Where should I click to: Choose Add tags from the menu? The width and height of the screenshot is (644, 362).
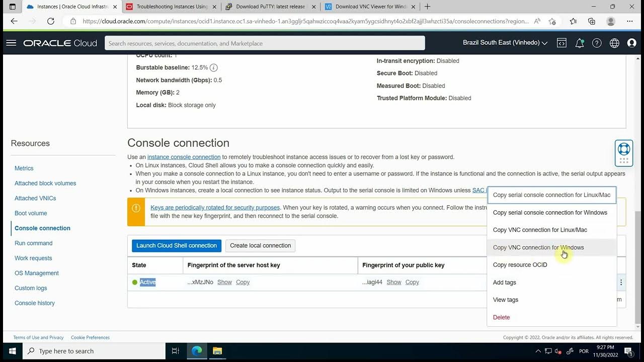coord(552,283)
